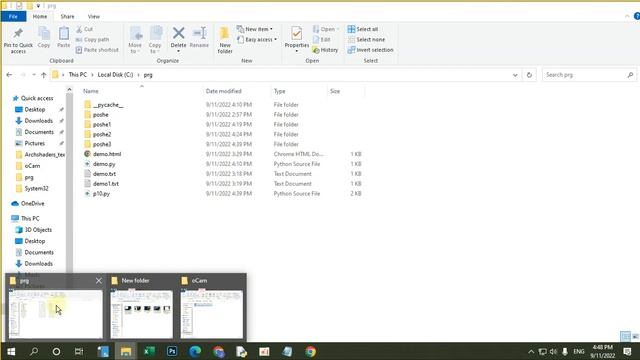Open the Copy to menu
Image resolution: width=640 pixels, height=360 pixels.
pos(155,40)
